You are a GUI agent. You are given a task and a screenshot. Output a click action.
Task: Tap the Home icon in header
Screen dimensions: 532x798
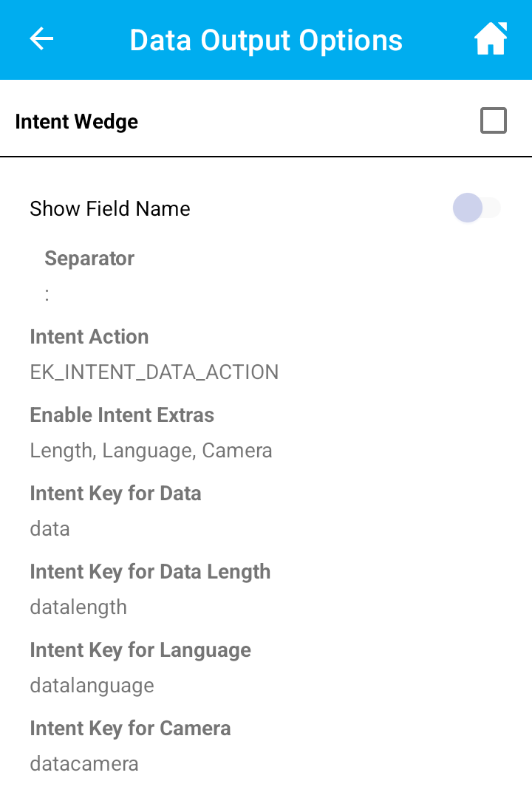[x=491, y=39]
